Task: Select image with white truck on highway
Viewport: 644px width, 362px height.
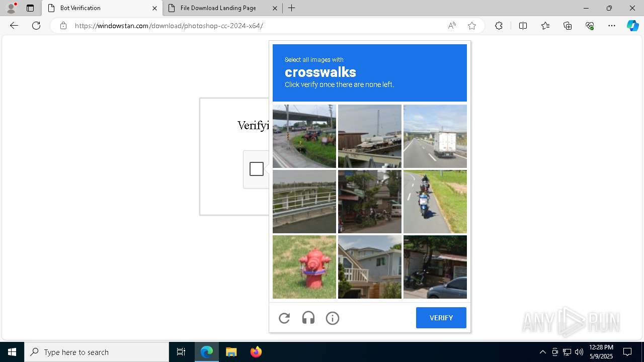Action: tap(435, 136)
